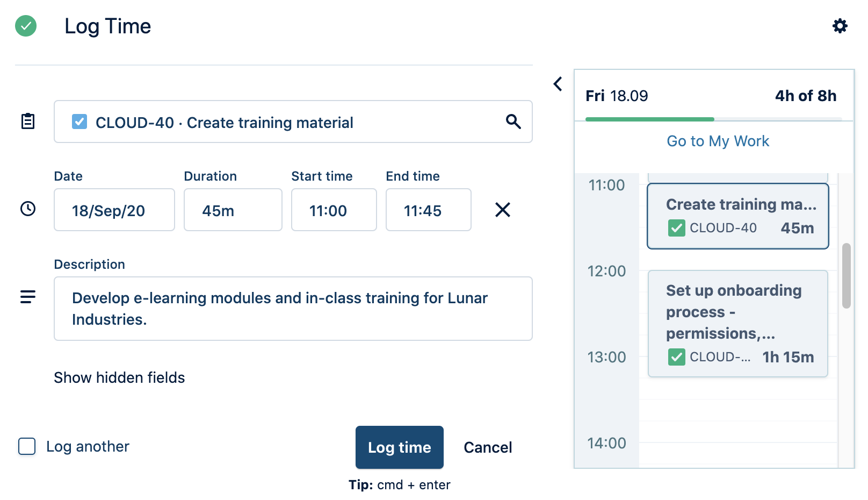Click the issue search magnifier icon

(x=513, y=122)
